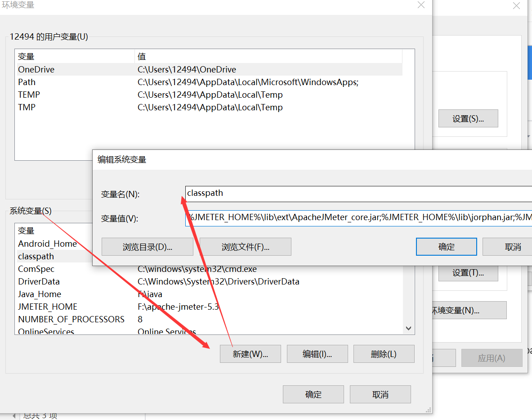The height and width of the screenshot is (420, 532).
Task: Click the 环境变量(N) button
Action: coord(470,310)
